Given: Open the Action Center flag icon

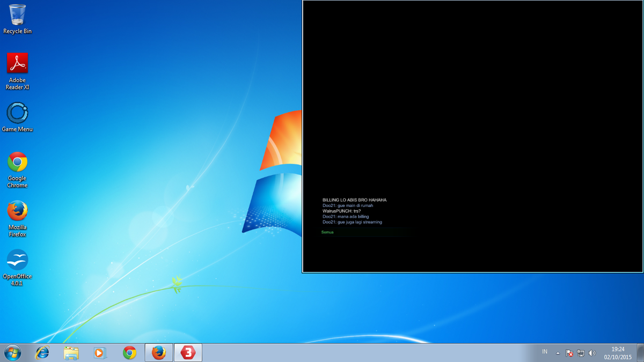Looking at the screenshot, I should coord(569,353).
